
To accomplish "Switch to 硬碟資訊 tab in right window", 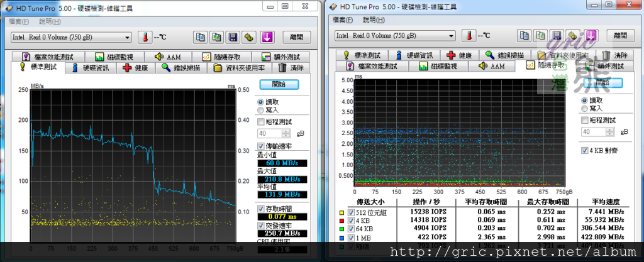I will [x=414, y=55].
